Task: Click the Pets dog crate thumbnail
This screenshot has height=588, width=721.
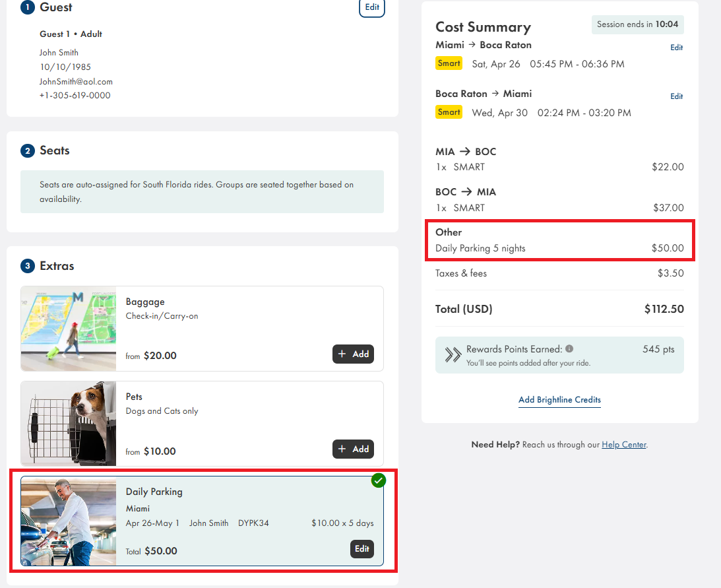Action: click(x=69, y=424)
